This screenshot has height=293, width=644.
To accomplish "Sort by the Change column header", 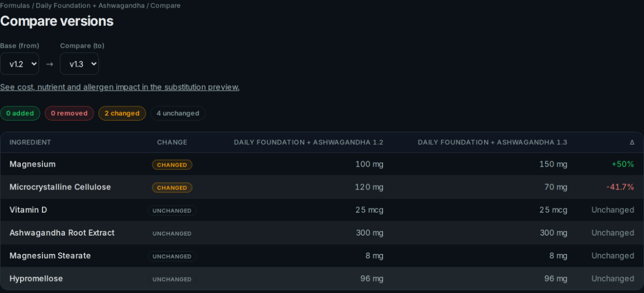I will click(x=172, y=142).
